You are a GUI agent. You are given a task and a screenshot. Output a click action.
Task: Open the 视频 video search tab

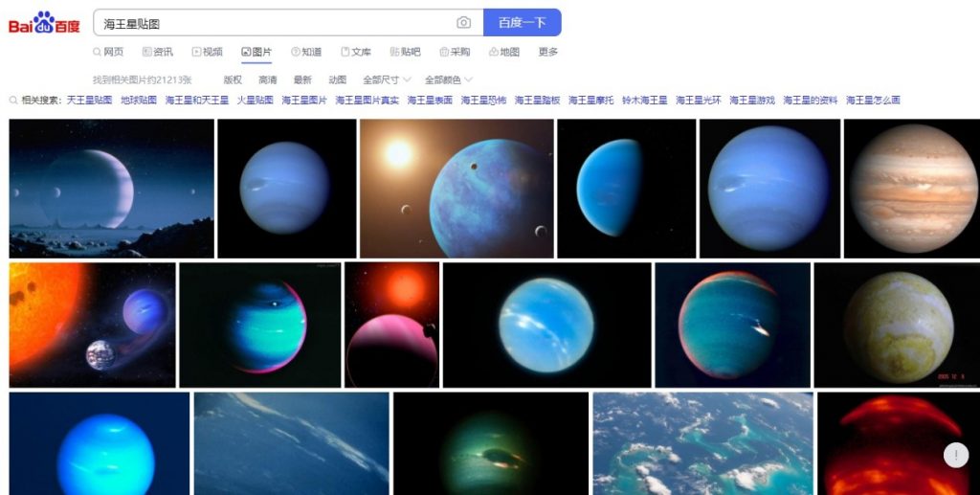click(x=207, y=52)
